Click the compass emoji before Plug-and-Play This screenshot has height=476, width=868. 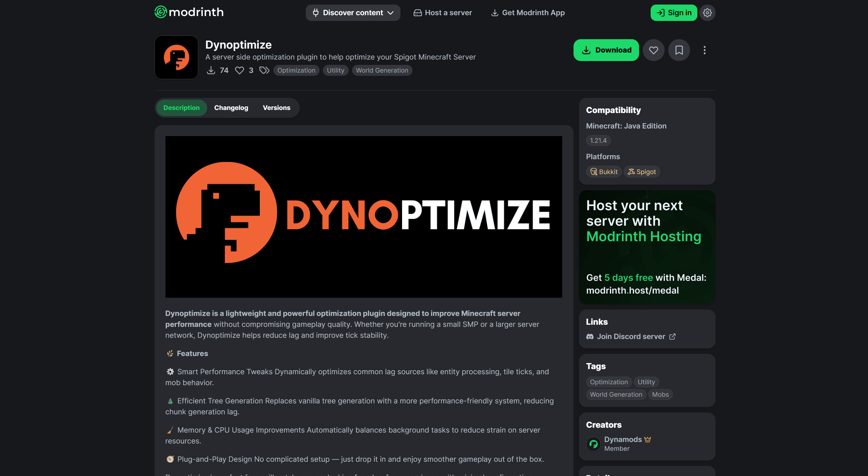[170, 459]
